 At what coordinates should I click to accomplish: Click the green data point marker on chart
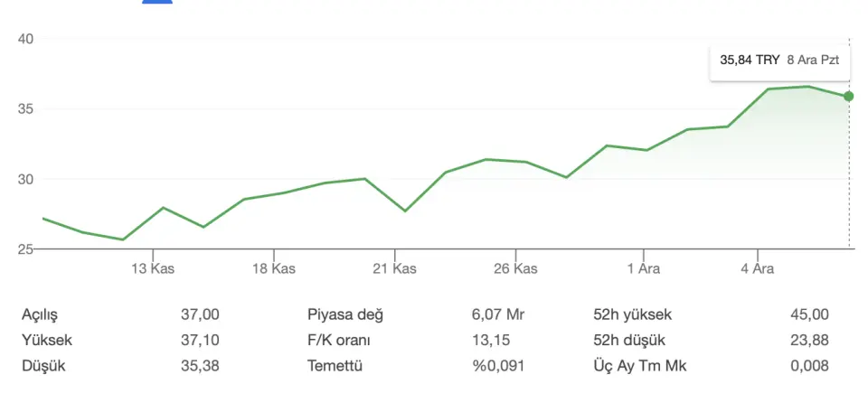tap(849, 97)
